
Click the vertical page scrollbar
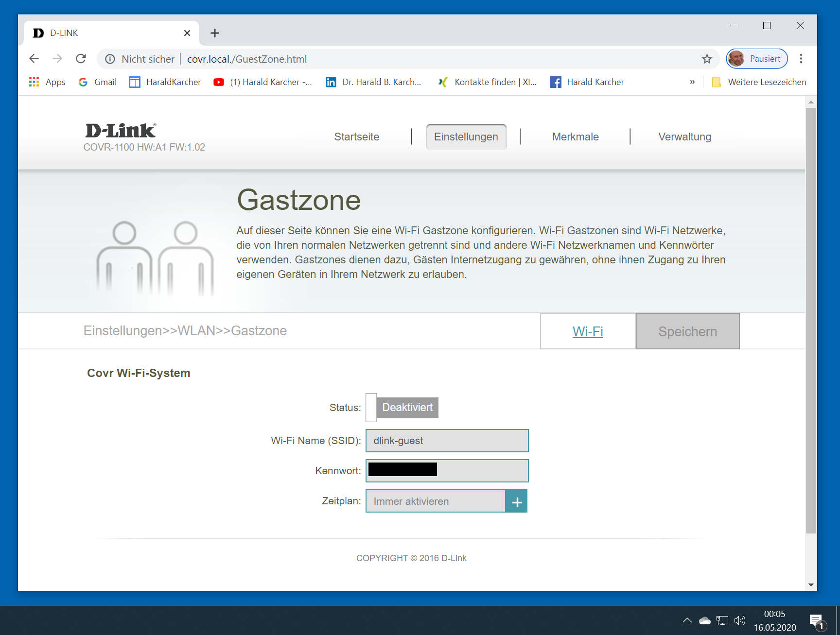[811, 321]
